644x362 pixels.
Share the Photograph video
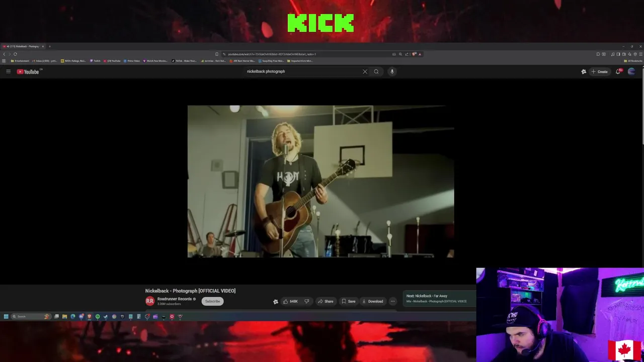(326, 301)
